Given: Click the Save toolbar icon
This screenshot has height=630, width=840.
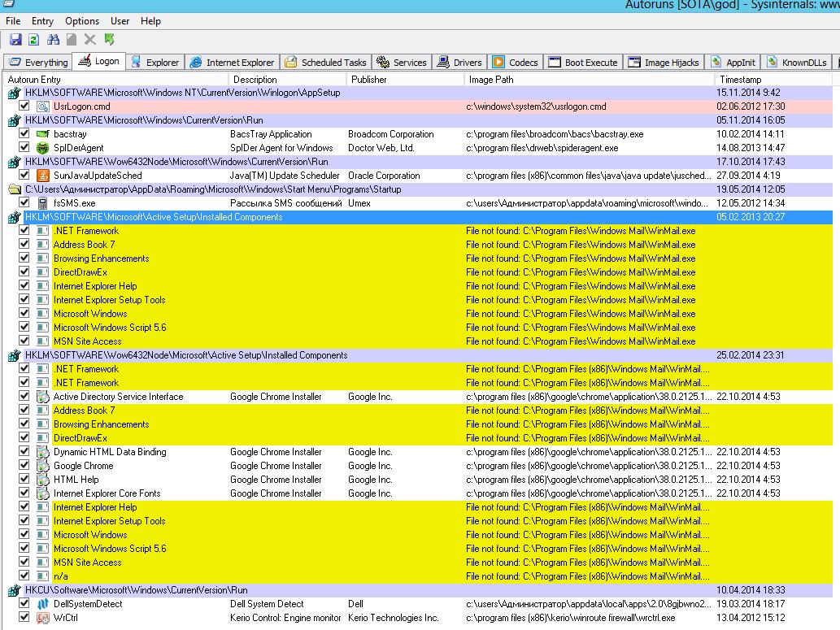Looking at the screenshot, I should (15, 39).
